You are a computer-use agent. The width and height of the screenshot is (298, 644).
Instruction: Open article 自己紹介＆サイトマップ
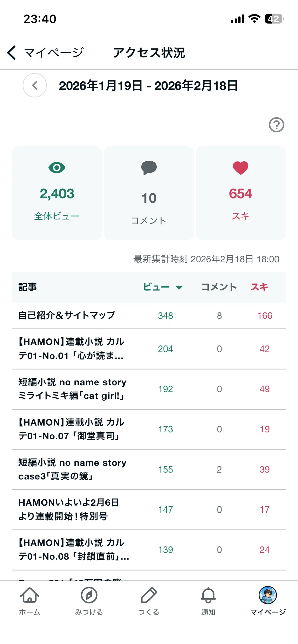tap(149, 315)
